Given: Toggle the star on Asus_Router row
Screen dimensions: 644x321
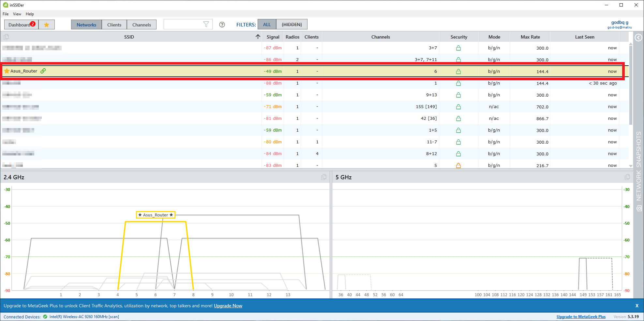Looking at the screenshot, I should 7,71.
